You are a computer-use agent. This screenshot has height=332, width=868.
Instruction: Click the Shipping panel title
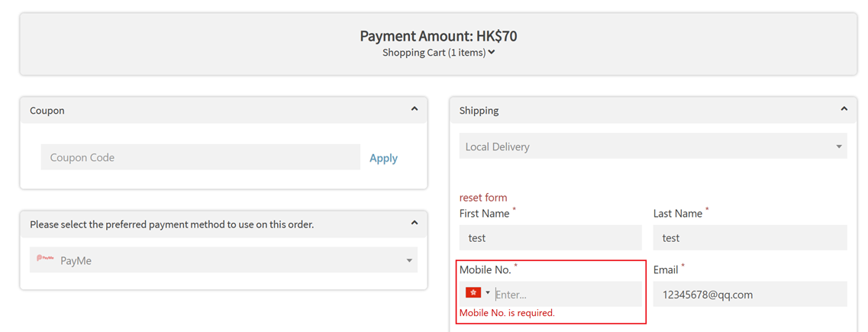pyautogui.click(x=479, y=110)
